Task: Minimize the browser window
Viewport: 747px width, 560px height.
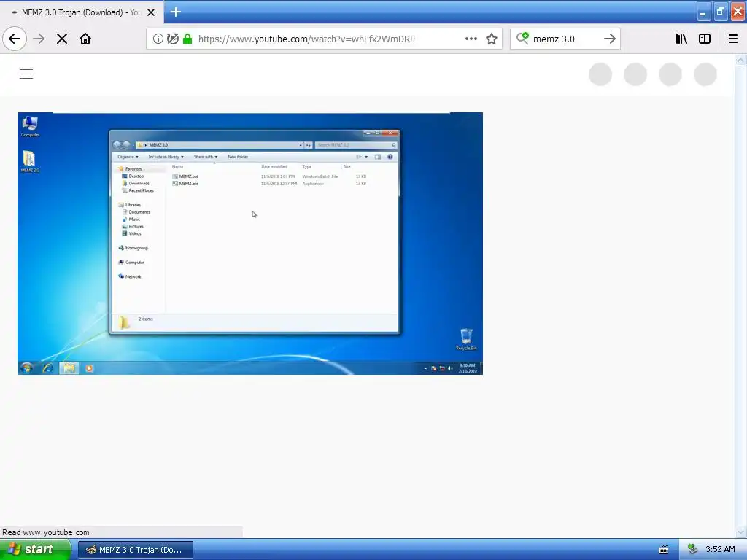Action: click(703, 12)
